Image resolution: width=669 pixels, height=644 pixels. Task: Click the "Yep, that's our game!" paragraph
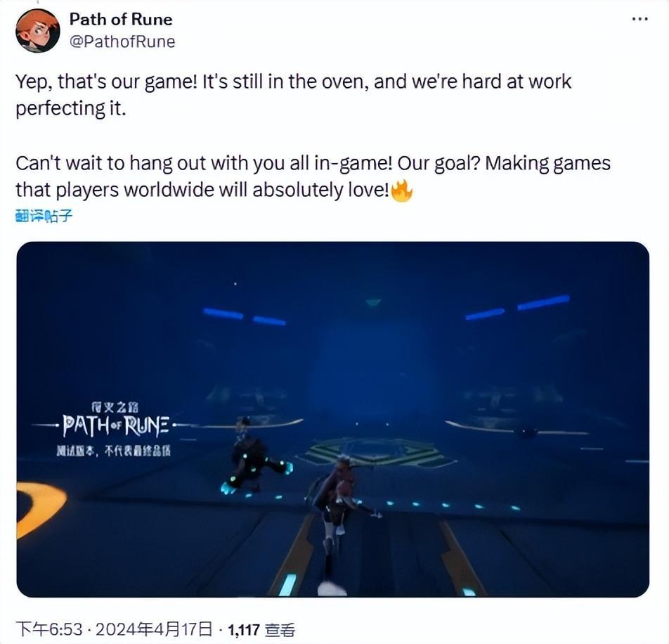tap(294, 95)
